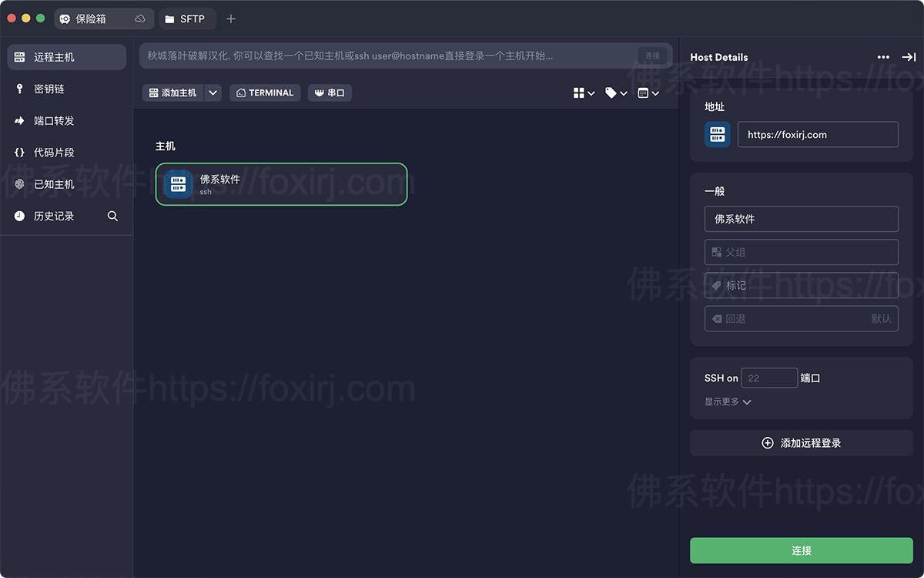This screenshot has width=924, height=578.
Task: Select the 远程主机 sidebar entry
Action: click(52, 56)
